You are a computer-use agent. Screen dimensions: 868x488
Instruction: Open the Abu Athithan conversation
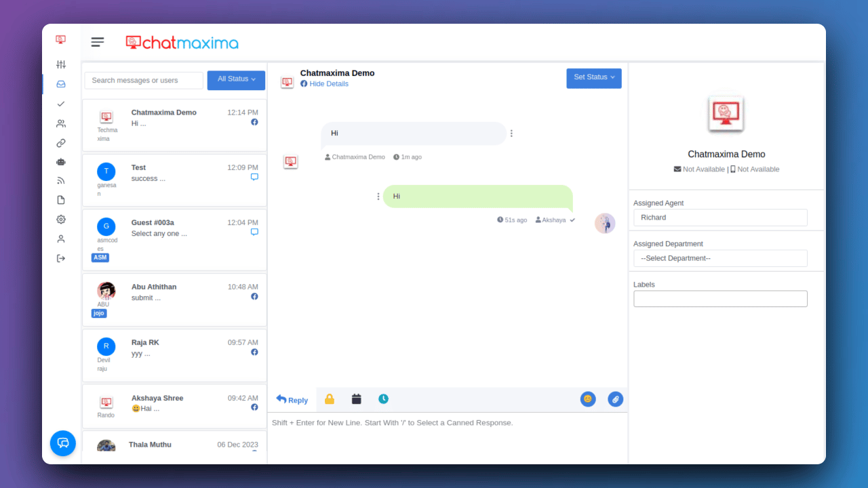click(x=174, y=298)
